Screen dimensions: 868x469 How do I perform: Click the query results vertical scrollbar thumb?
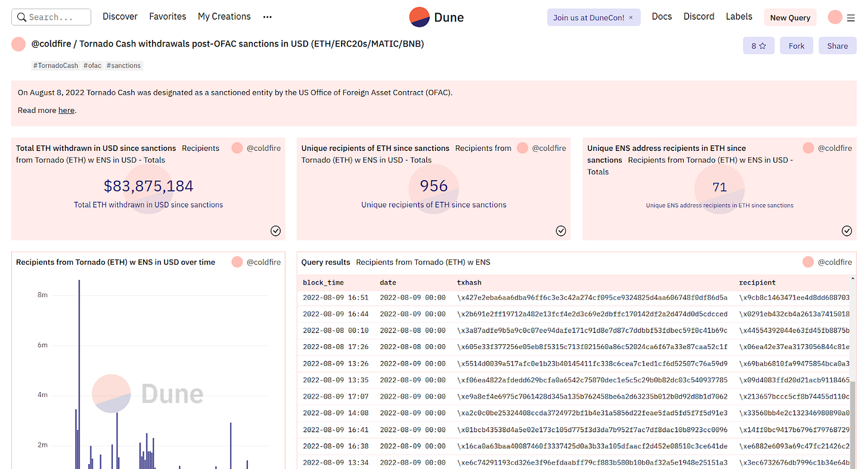click(x=853, y=425)
